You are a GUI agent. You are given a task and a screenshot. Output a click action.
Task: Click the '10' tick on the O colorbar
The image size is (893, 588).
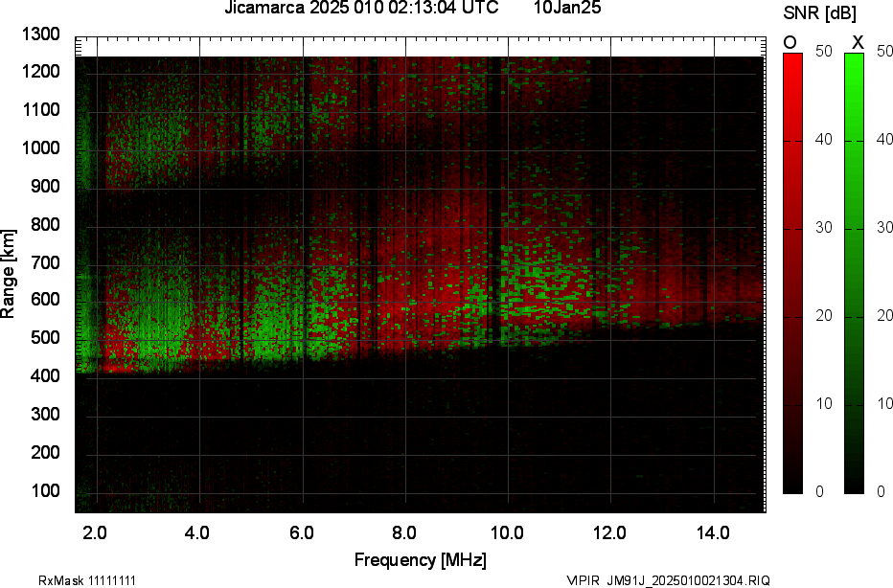click(x=823, y=403)
